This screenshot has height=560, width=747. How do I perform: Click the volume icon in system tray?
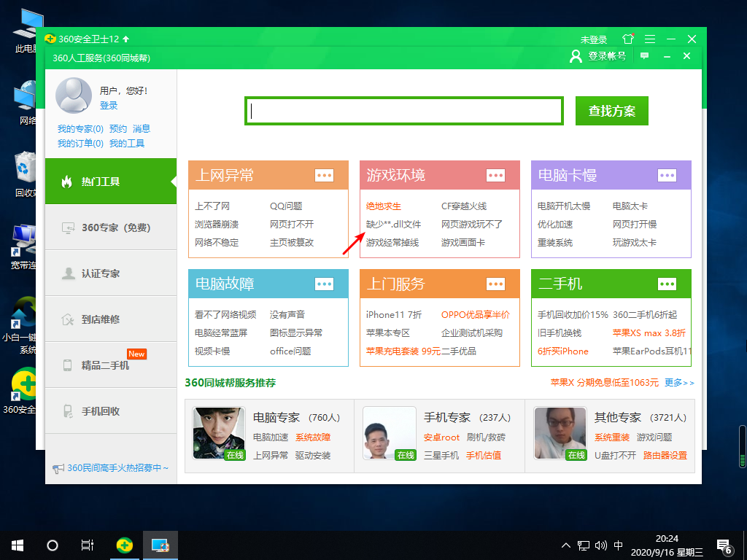coord(601,545)
